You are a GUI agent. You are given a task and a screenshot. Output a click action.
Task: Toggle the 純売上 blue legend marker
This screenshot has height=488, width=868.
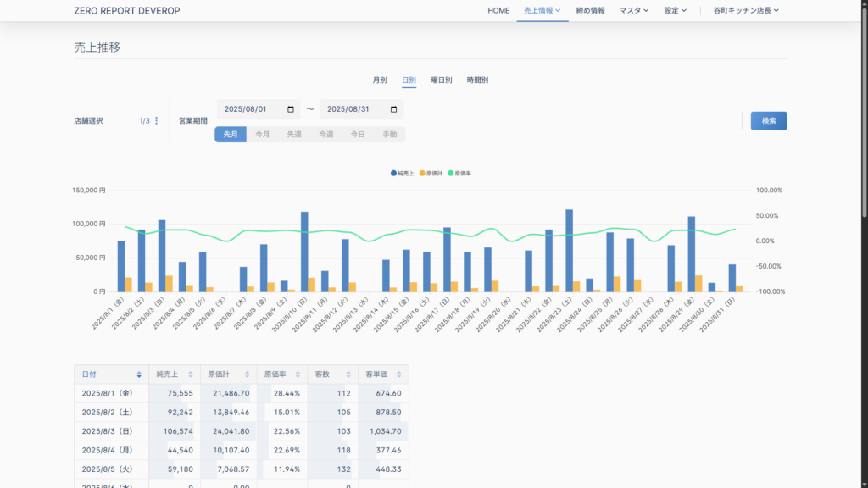(x=393, y=173)
